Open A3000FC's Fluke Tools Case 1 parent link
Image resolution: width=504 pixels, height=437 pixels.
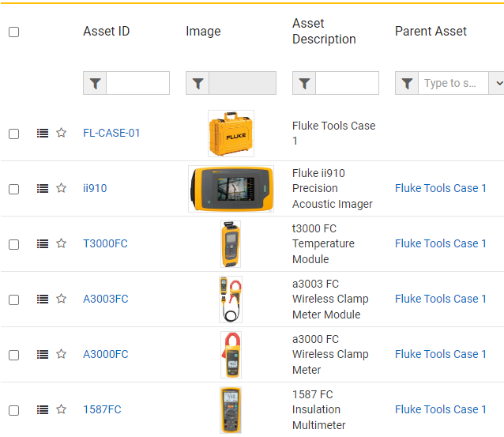click(x=440, y=354)
